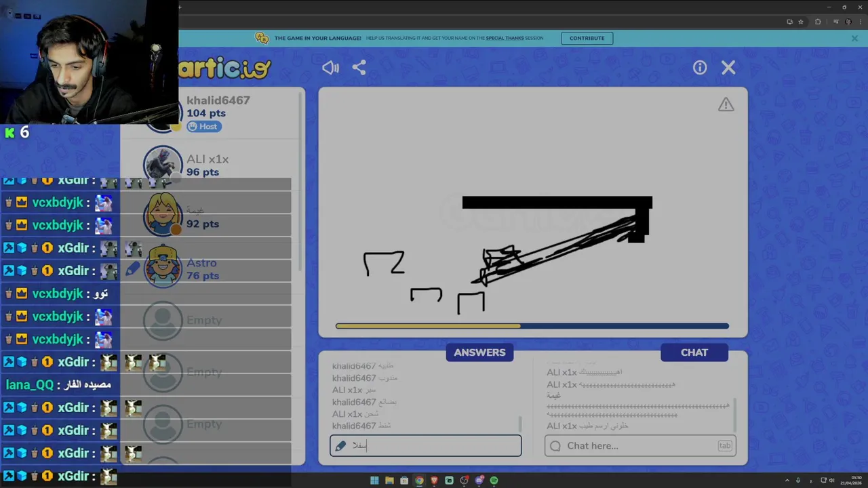Open Microsoft Store from the taskbar
This screenshot has width=868, height=488.
[x=404, y=481]
